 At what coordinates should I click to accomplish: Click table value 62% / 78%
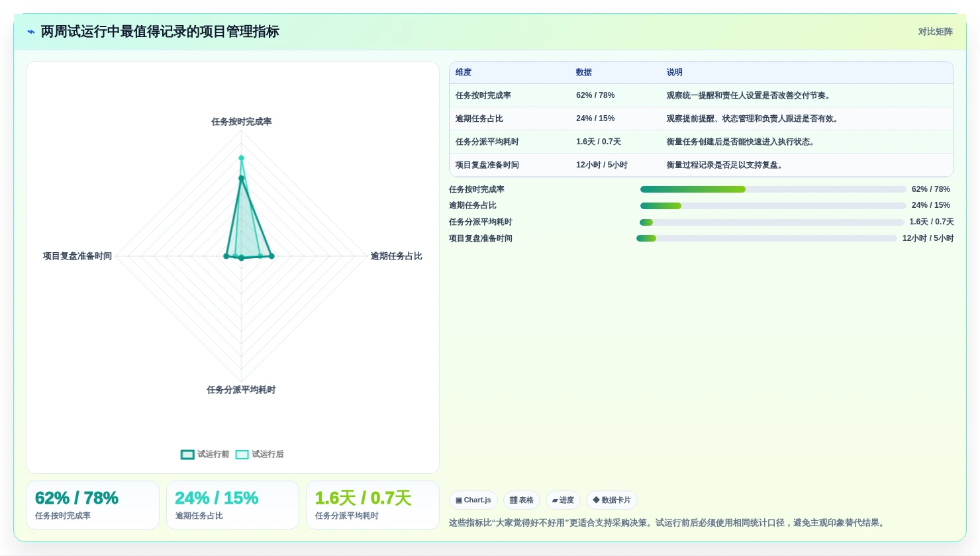coord(595,96)
